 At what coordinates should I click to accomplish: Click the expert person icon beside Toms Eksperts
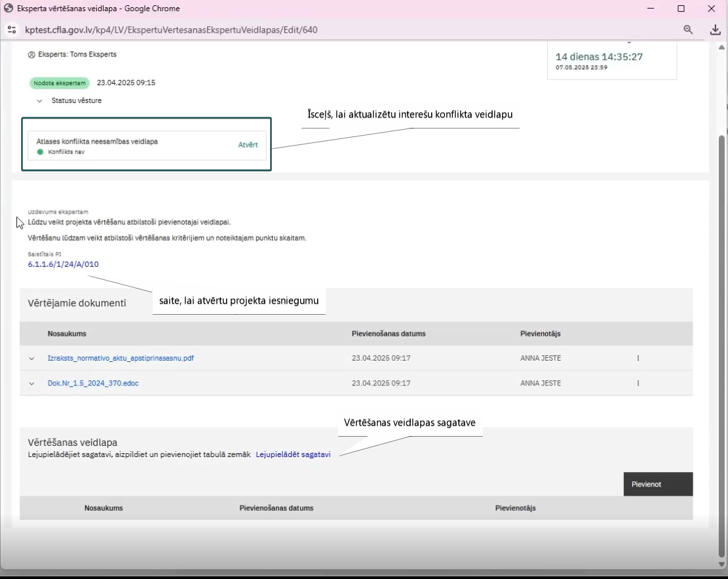(x=31, y=55)
